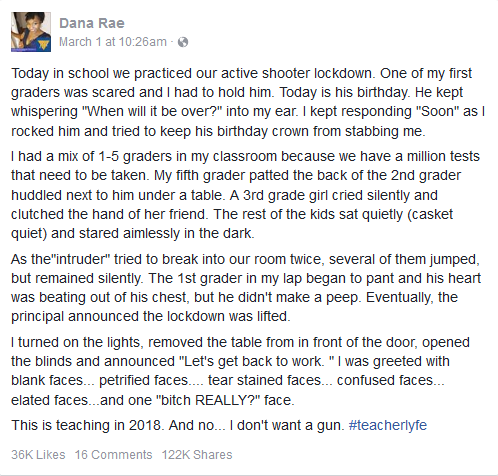Click the paragraph starting "I turned on the lights"

[x=240, y=371]
